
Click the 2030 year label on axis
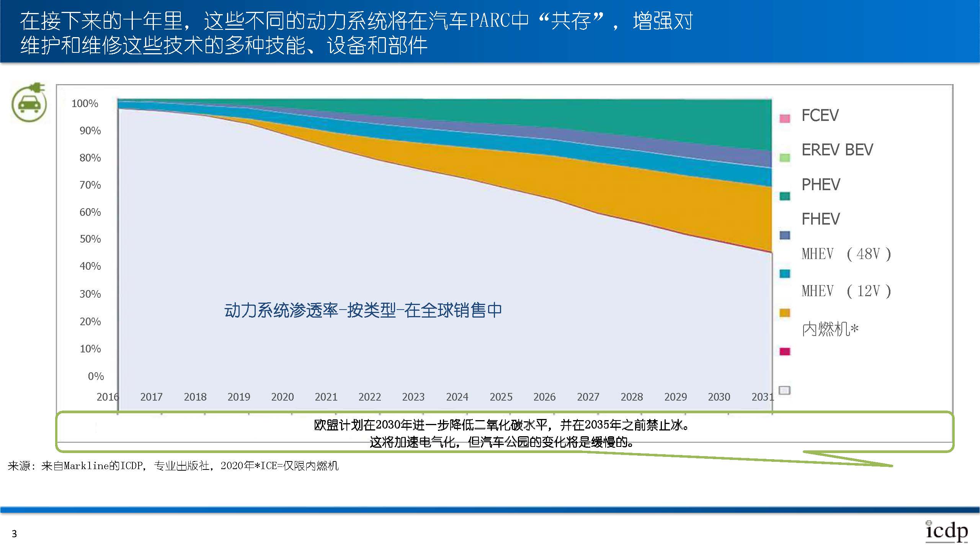719,397
